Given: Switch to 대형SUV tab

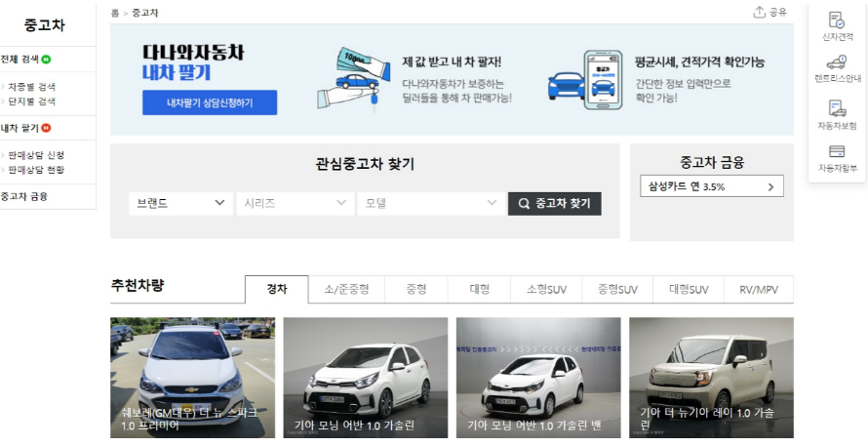Looking at the screenshot, I should 689,289.
